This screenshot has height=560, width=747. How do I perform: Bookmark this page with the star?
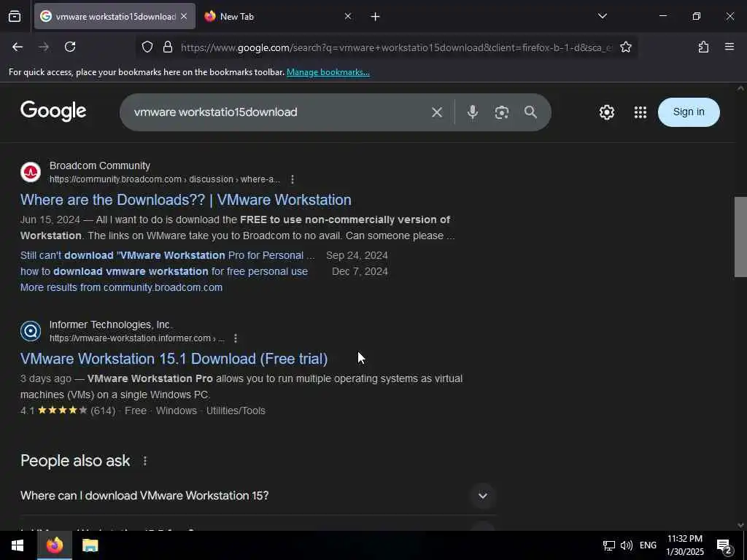(625, 47)
